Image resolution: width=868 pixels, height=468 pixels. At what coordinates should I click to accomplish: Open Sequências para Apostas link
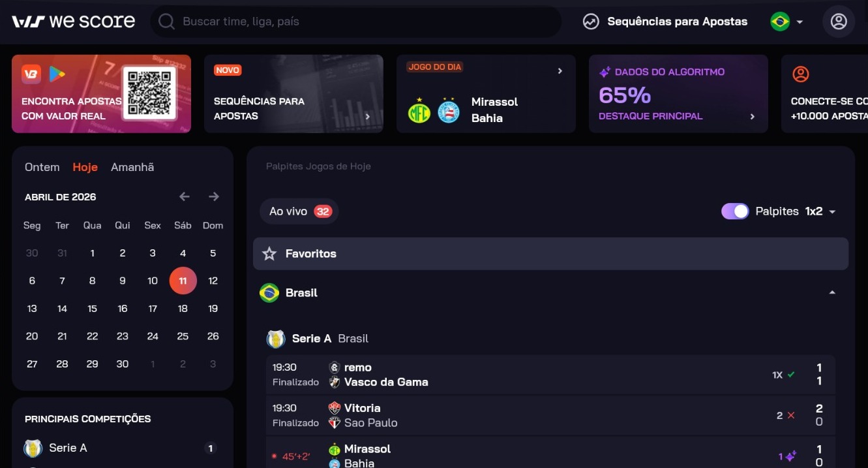pyautogui.click(x=677, y=22)
